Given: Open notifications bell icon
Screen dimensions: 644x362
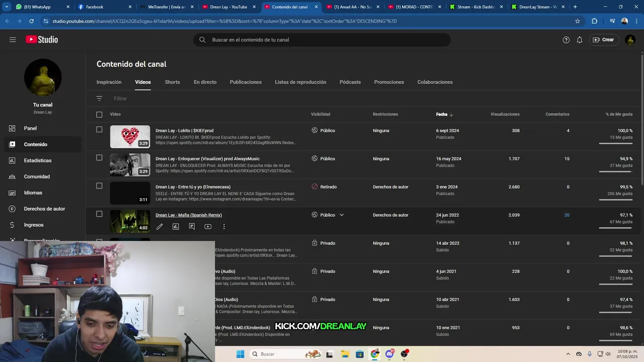Looking at the screenshot, I should (x=580, y=40).
